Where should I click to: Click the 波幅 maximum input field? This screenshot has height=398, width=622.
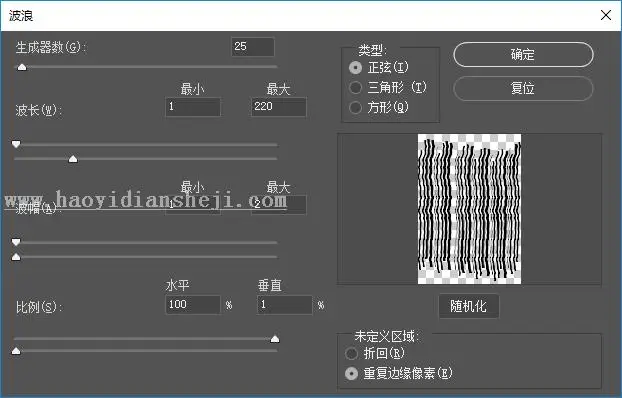279,205
